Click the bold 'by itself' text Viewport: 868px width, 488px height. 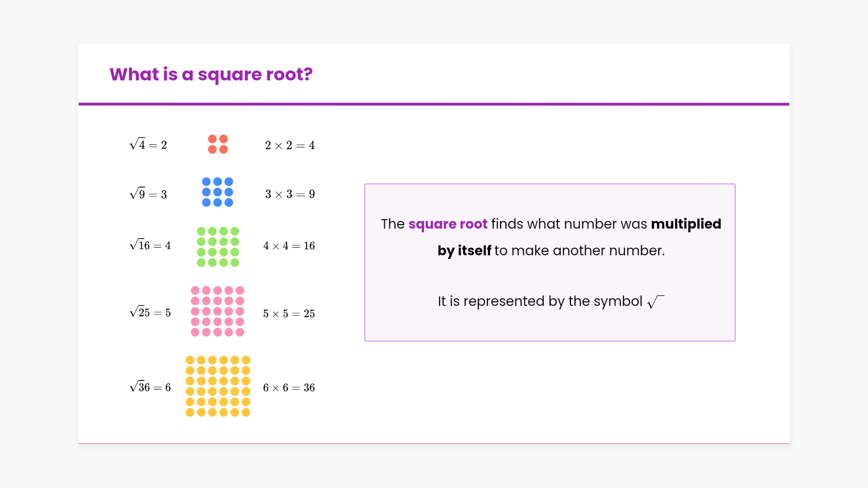tap(464, 251)
